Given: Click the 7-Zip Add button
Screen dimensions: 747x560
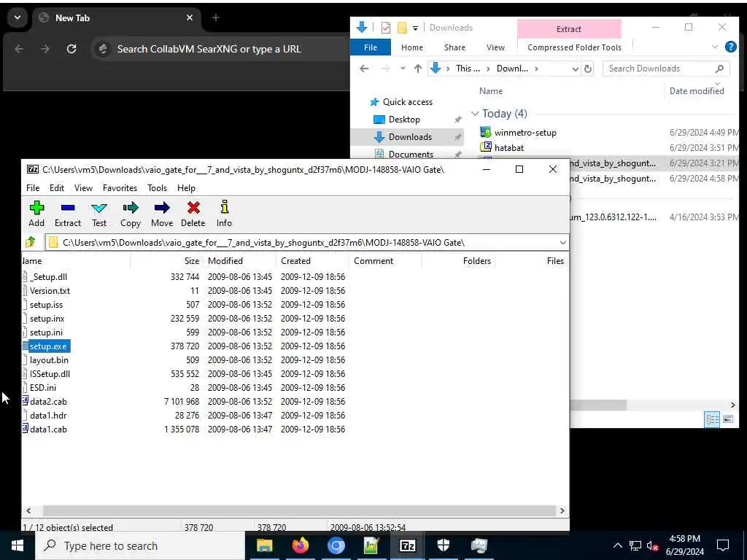Looking at the screenshot, I should [x=36, y=214].
